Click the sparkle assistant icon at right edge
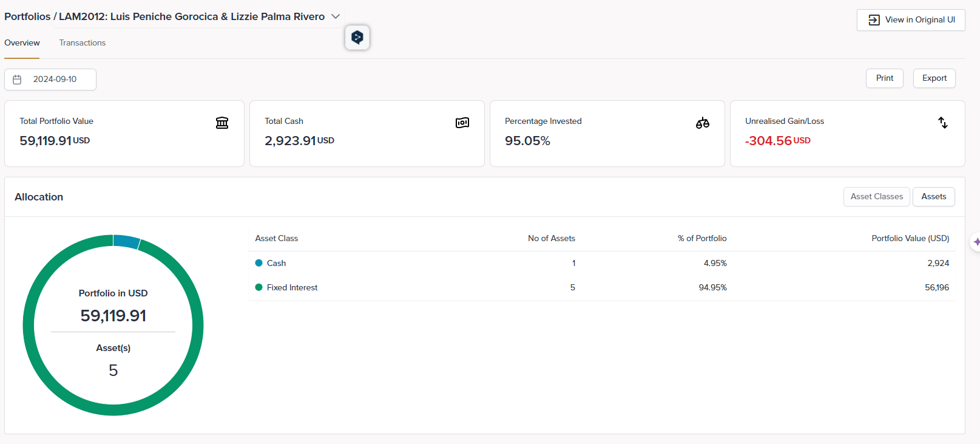980x444 pixels. [976, 242]
